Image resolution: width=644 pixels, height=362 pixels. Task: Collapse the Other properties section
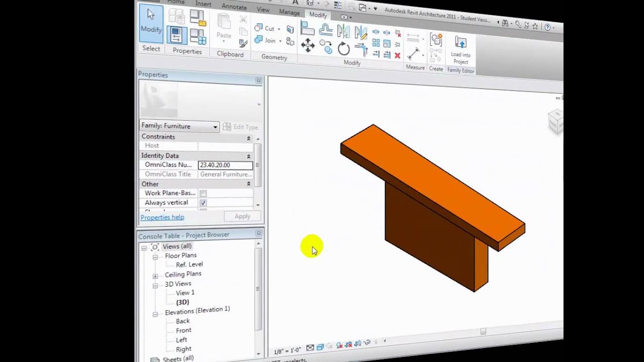[249, 184]
